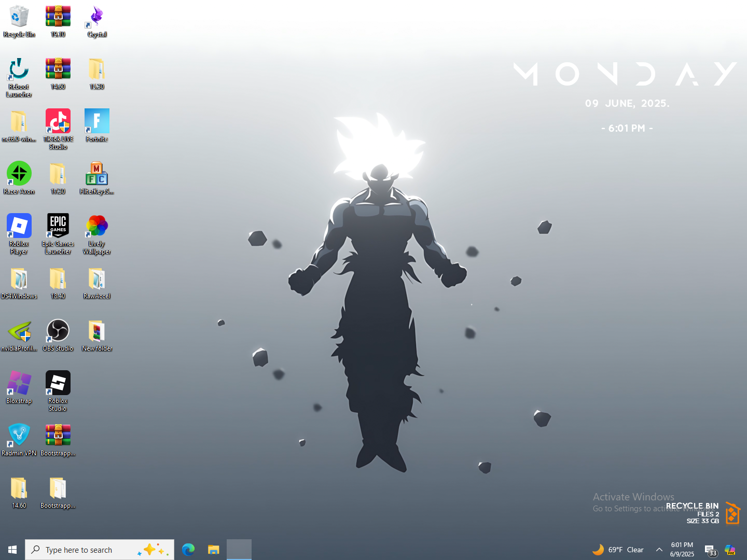Click the orange Recycle Bin widget icon

(x=732, y=513)
